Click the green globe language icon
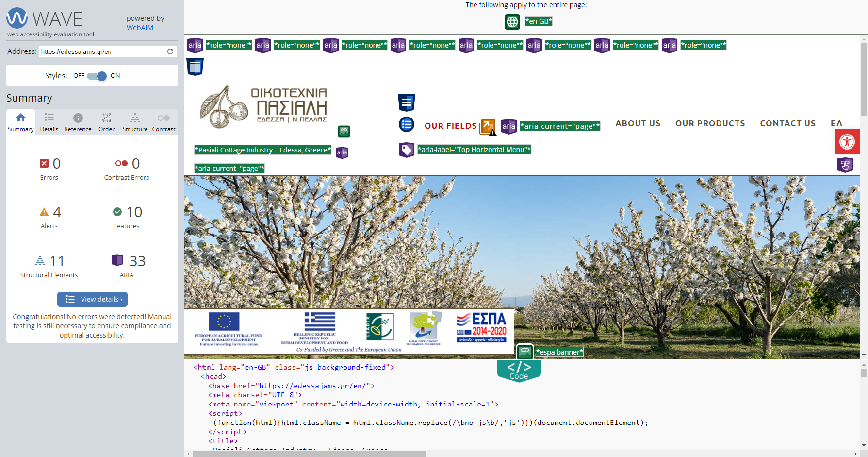Image resolution: width=868 pixels, height=457 pixels. click(x=512, y=21)
